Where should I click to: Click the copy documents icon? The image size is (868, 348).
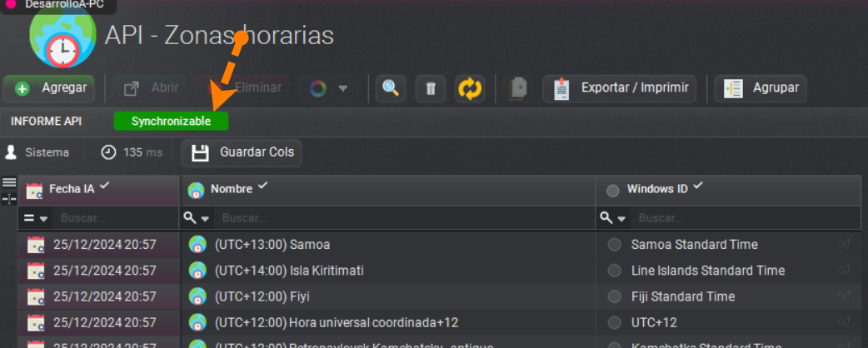click(x=519, y=88)
